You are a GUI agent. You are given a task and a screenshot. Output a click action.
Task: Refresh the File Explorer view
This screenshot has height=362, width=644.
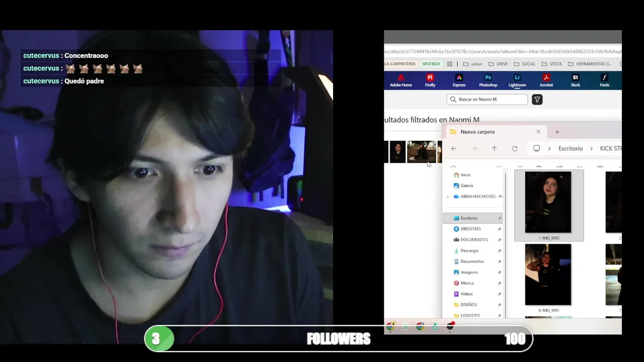coord(514,148)
